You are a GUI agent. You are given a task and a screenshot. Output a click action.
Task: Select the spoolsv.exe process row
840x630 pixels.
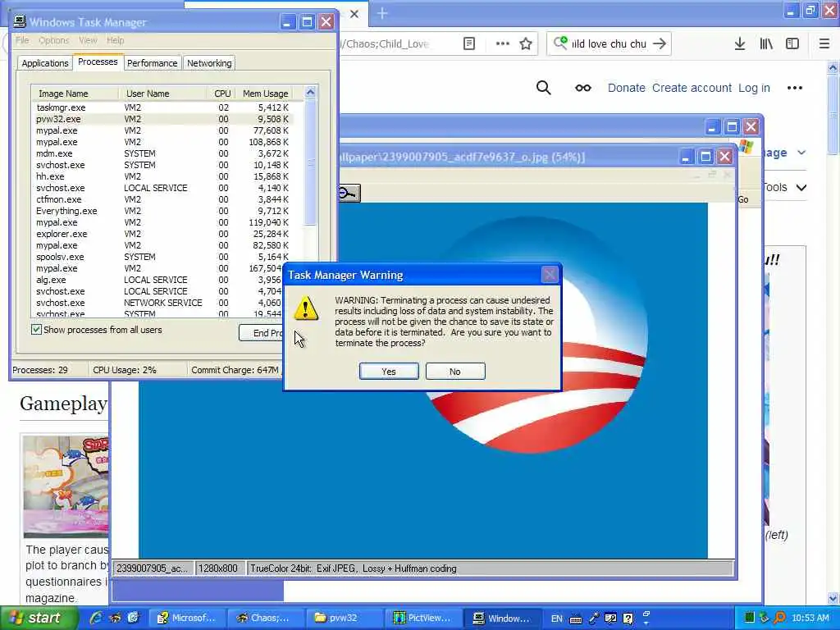(x=162, y=257)
